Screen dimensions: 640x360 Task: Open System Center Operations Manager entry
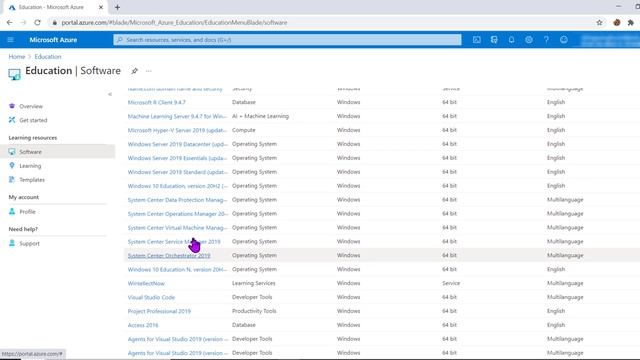[x=177, y=213]
